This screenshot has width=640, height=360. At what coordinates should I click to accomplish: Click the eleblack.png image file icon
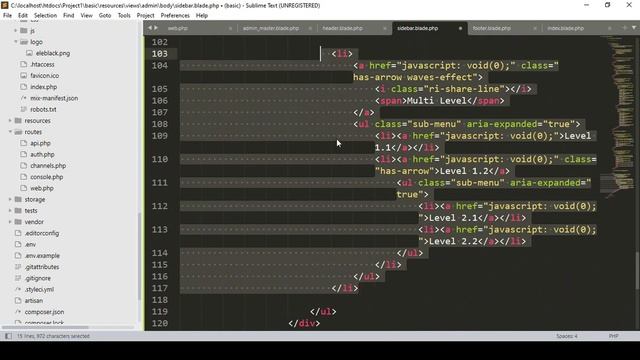click(29, 53)
